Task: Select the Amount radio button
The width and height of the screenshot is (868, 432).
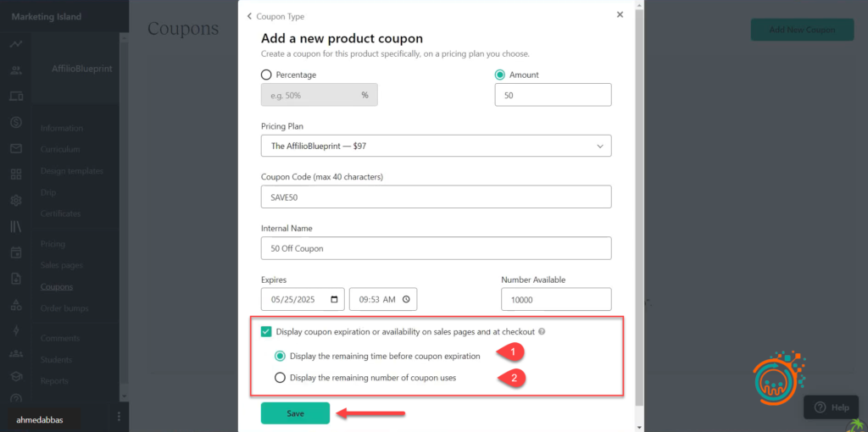Action: [500, 75]
